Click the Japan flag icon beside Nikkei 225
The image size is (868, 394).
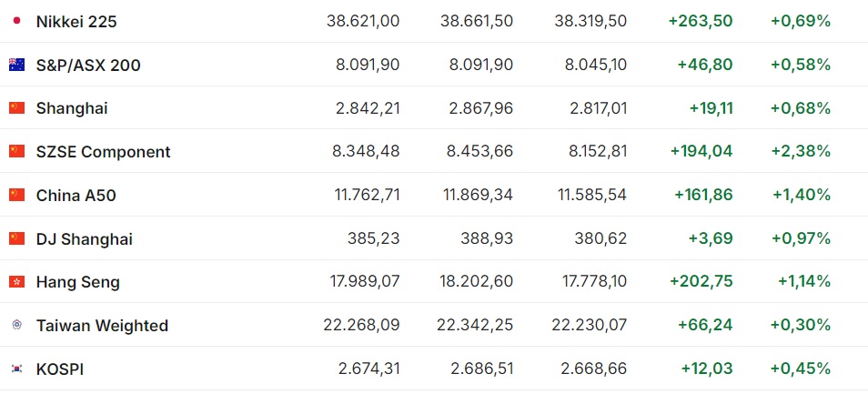(16, 20)
